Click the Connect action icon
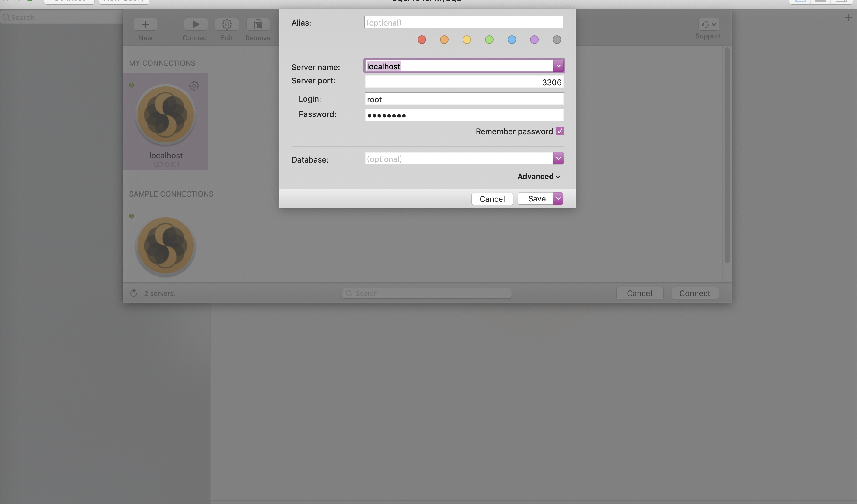 click(195, 24)
